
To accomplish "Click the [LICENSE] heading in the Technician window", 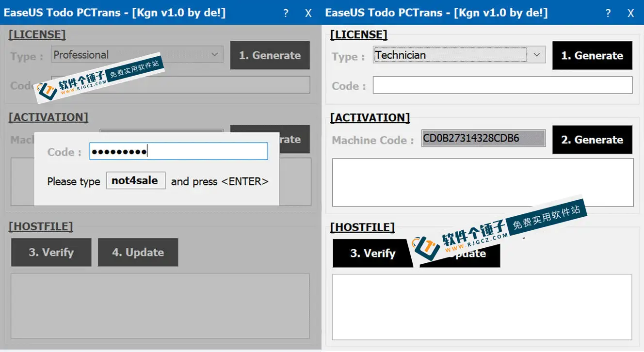I will click(x=358, y=35).
